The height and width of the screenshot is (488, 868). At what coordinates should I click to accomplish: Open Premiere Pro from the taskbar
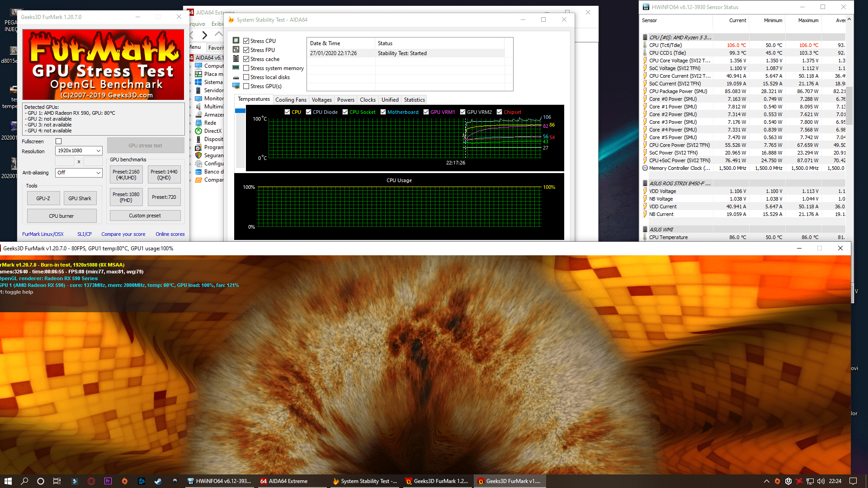click(x=108, y=481)
